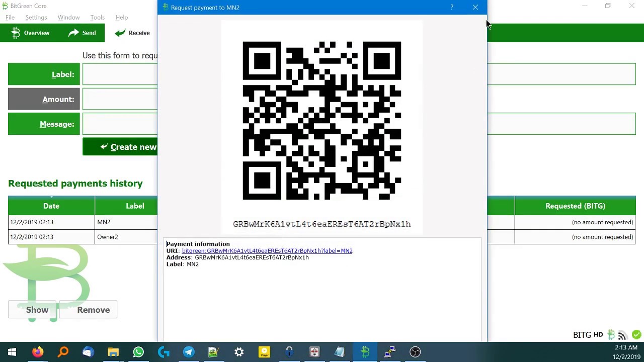
Task: Click the address text below the QR code
Action: coord(322,224)
